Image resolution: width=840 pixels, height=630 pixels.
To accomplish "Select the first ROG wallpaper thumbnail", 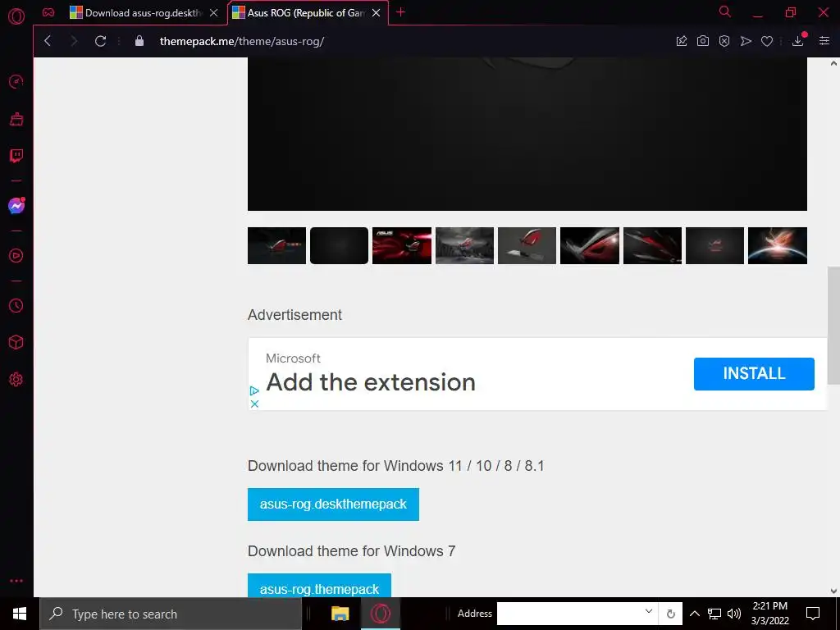I will 276,246.
